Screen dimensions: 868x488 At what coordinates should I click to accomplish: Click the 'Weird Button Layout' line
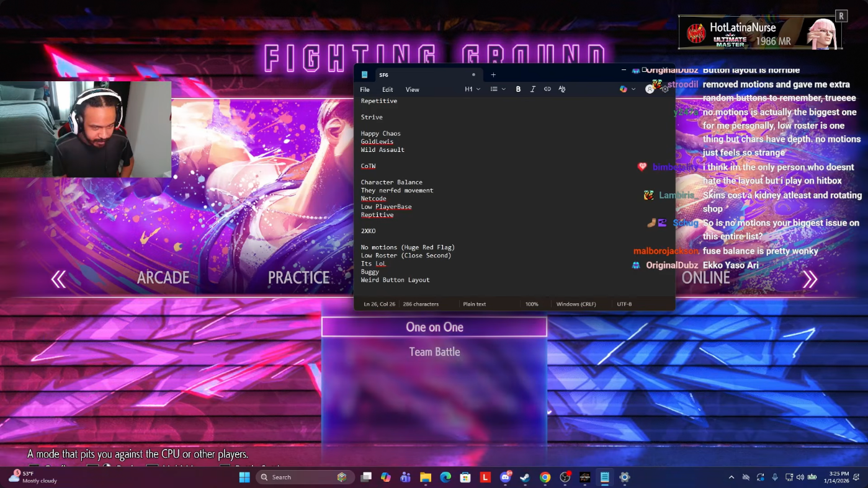point(395,280)
